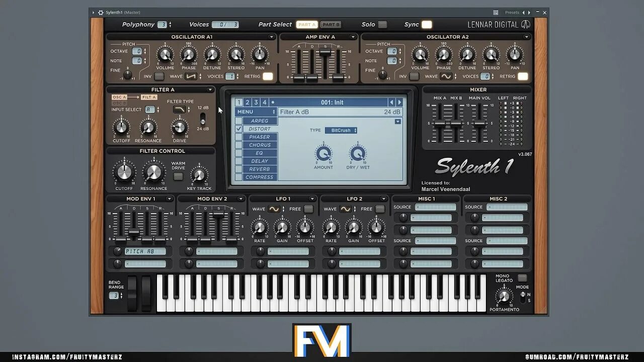Screen dimensions: 644x362
Task: Open BitCrush distortion type dropdown
Action: point(341,130)
